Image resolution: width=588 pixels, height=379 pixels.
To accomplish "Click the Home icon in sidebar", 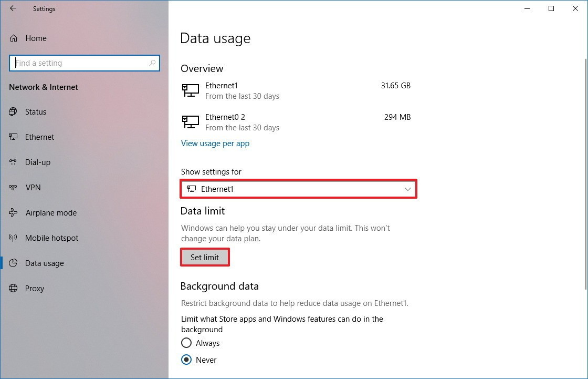I will coord(14,38).
